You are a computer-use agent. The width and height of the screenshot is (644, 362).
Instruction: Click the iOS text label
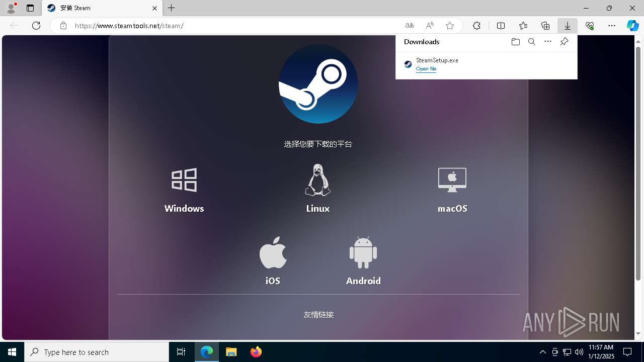tap(273, 281)
